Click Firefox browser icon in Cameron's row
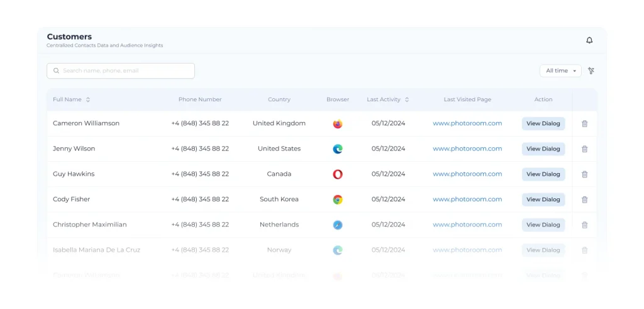Screen dimensions: 644x309 point(338,124)
